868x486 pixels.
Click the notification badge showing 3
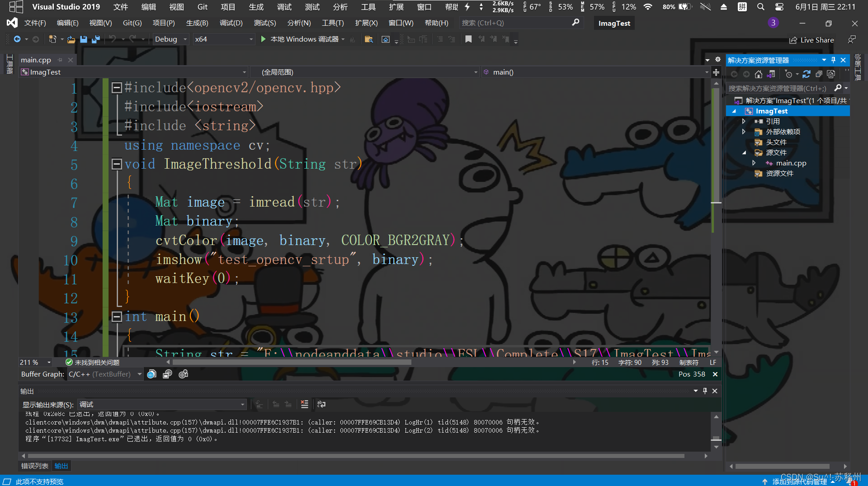point(773,23)
